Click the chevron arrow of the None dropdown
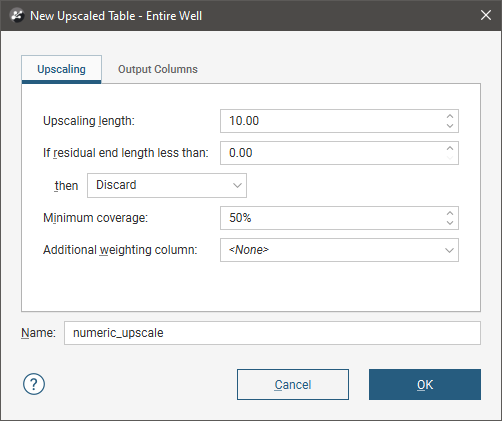Image resolution: width=502 pixels, height=421 pixels. (x=449, y=250)
